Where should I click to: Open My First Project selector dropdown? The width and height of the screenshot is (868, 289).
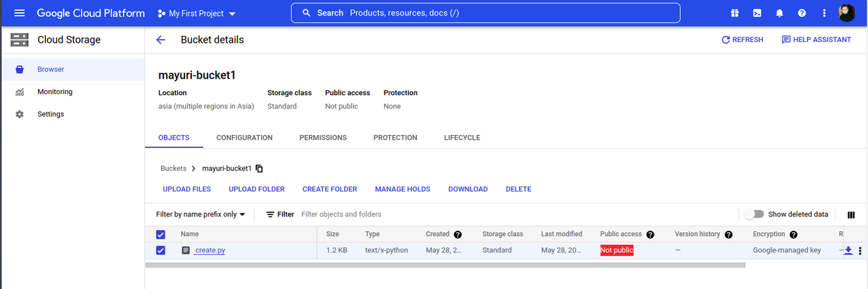pos(197,14)
